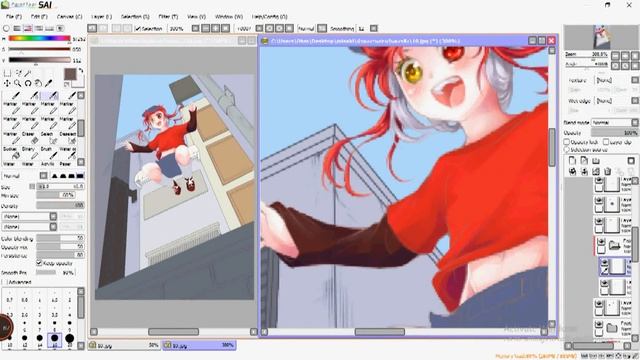Create a new normal layer
Viewport: 640px width, 360px height.
click(x=573, y=160)
